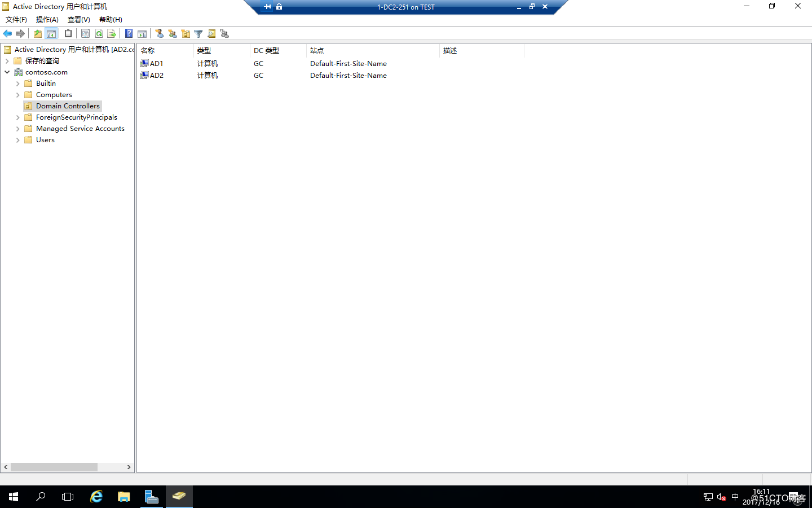Sort by the 名称 column header
The width and height of the screenshot is (812, 508).
[165, 51]
